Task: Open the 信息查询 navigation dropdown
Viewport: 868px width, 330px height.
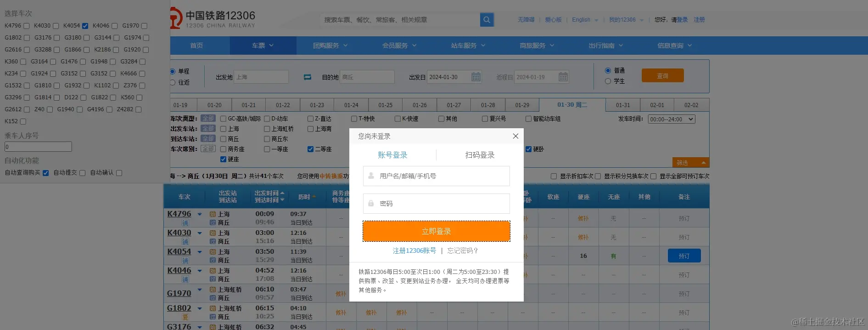Action: [x=675, y=46]
